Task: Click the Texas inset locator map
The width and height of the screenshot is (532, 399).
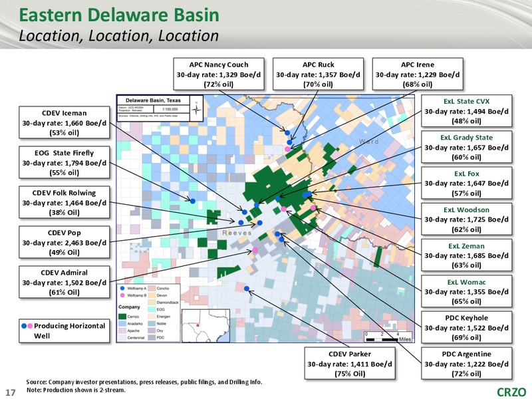Action: tap(206, 326)
